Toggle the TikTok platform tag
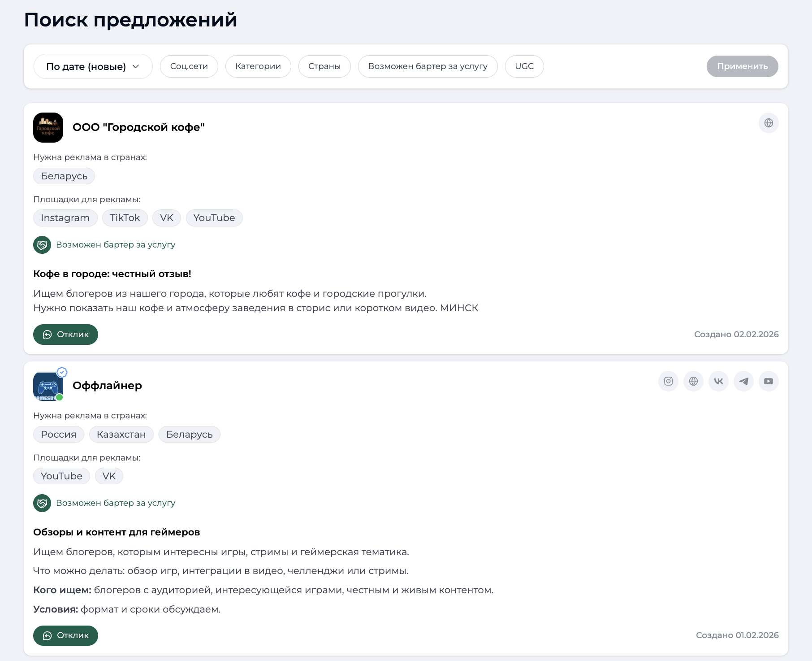Viewport: 812px width, 661px height. tap(125, 218)
